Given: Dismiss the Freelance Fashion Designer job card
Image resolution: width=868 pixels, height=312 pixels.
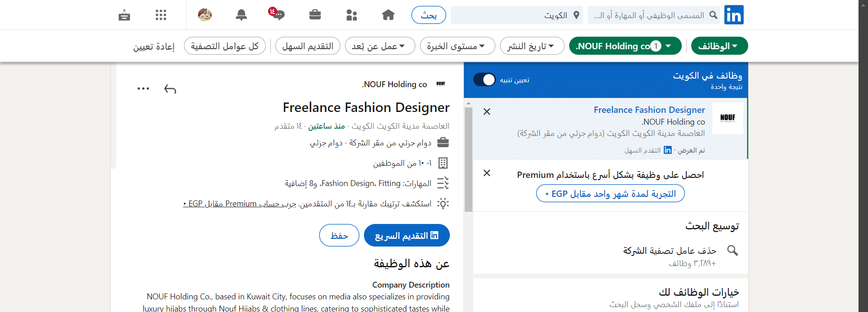Looking at the screenshot, I should pos(487,112).
